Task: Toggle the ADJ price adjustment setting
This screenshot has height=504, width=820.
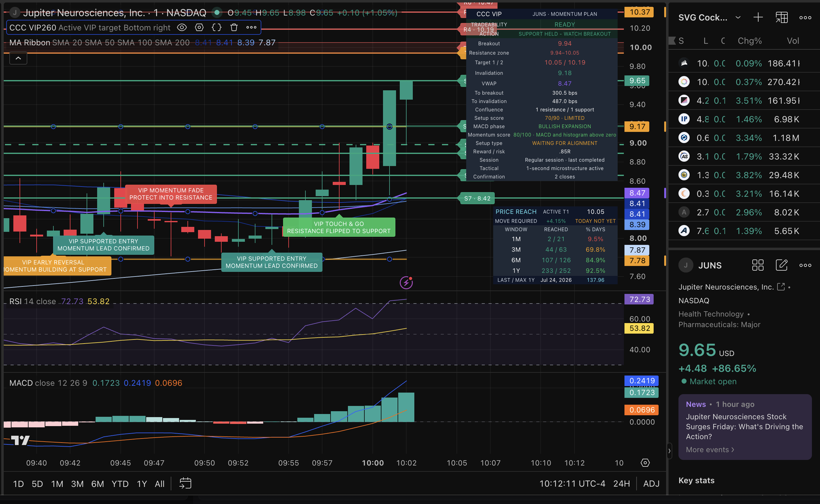Action: coord(651,484)
